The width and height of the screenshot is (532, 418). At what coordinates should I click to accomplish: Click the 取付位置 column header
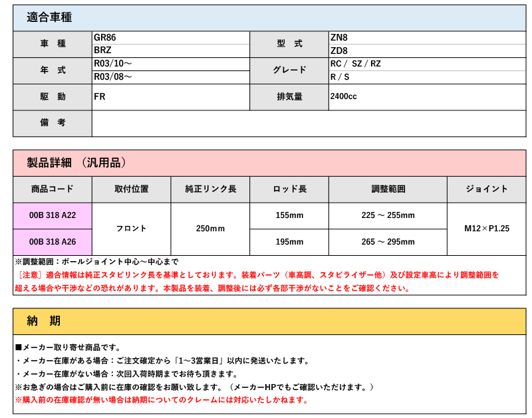[x=131, y=189]
